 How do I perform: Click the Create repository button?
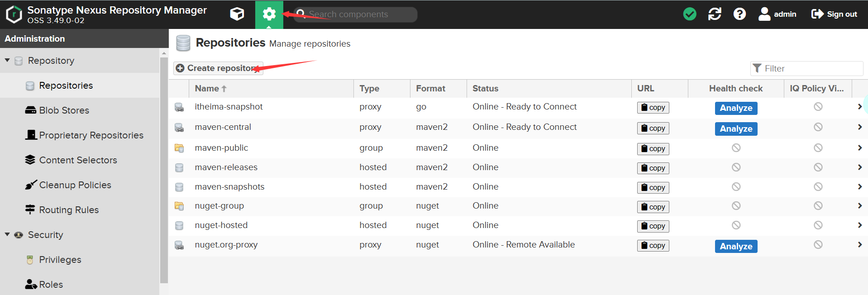(218, 68)
